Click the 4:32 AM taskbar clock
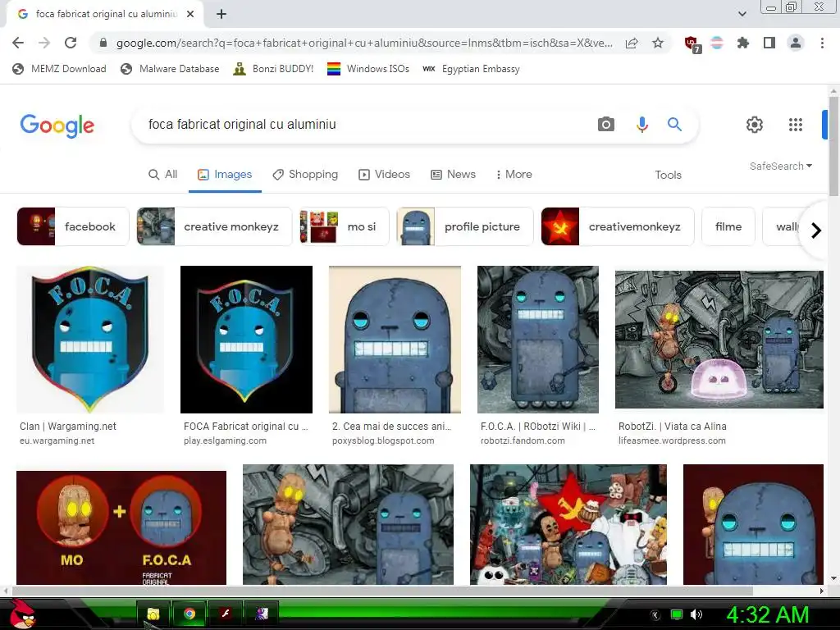The width and height of the screenshot is (840, 630). [x=767, y=614]
